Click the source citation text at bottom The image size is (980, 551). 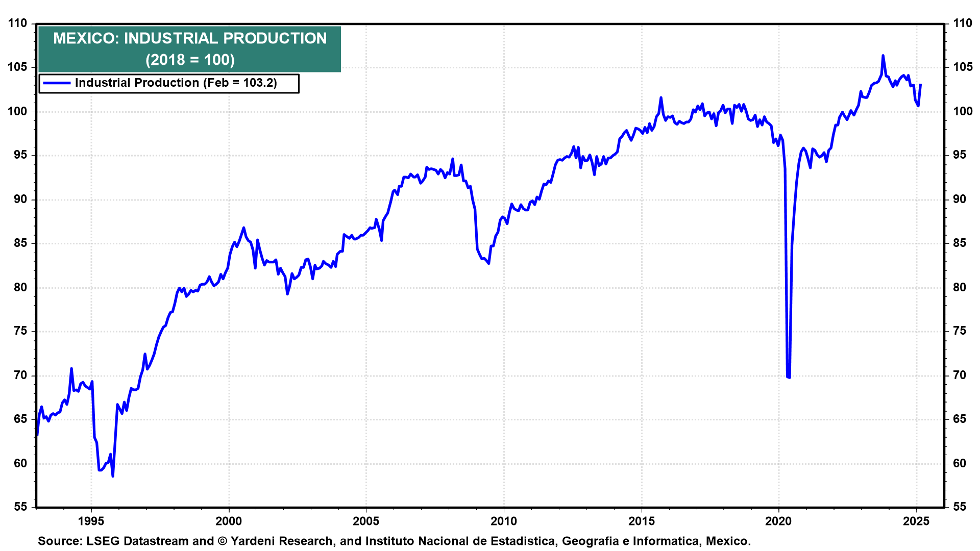click(x=394, y=541)
